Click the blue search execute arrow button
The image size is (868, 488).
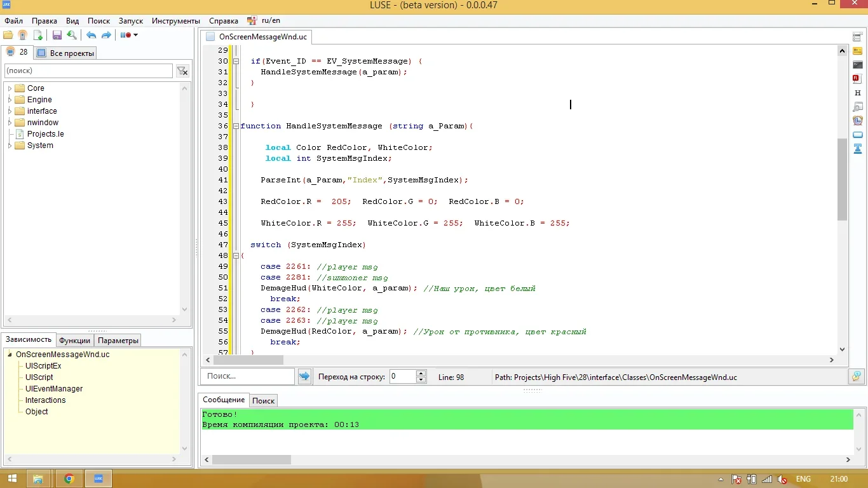(304, 376)
